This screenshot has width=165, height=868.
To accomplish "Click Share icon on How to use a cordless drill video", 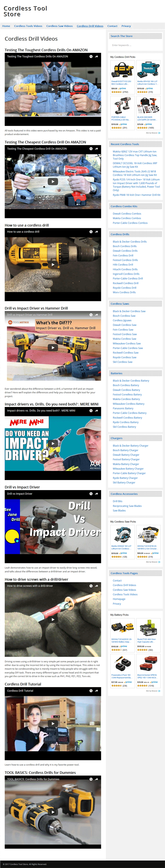I will click(x=97, y=232).
